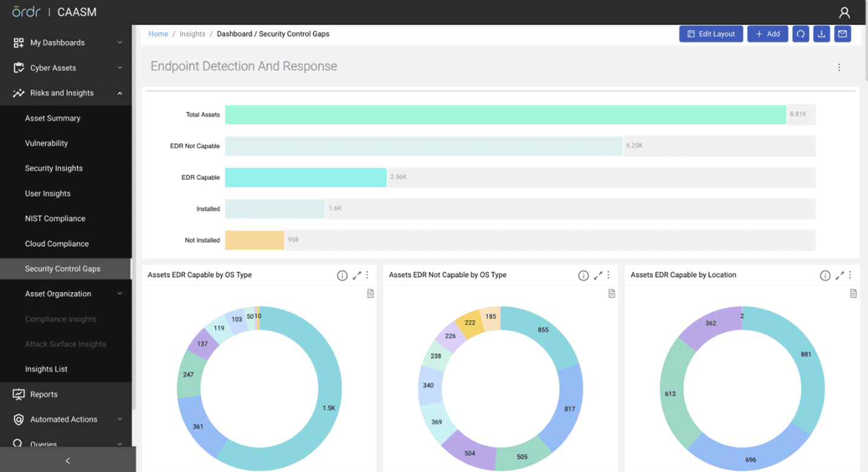The width and height of the screenshot is (868, 472).
Task: Click the user profile icon
Action: (x=844, y=12)
